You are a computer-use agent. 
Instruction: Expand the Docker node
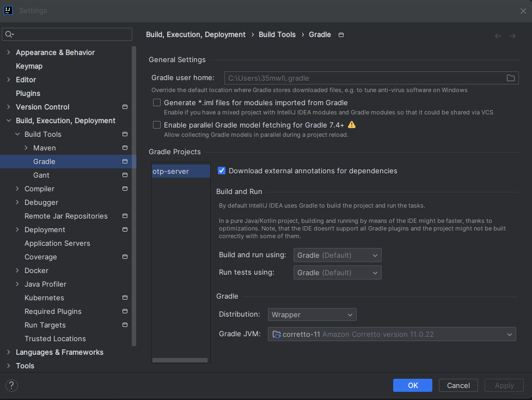click(x=17, y=270)
